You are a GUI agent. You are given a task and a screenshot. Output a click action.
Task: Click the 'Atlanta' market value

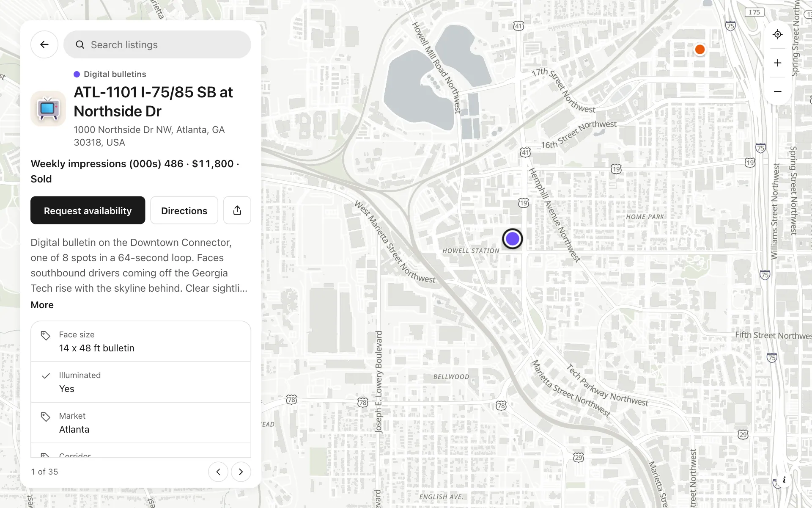coord(74,429)
